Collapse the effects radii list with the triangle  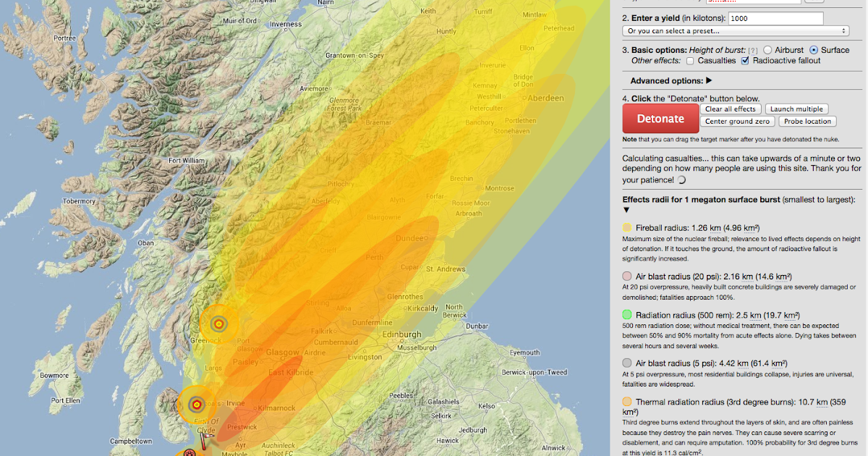click(626, 210)
